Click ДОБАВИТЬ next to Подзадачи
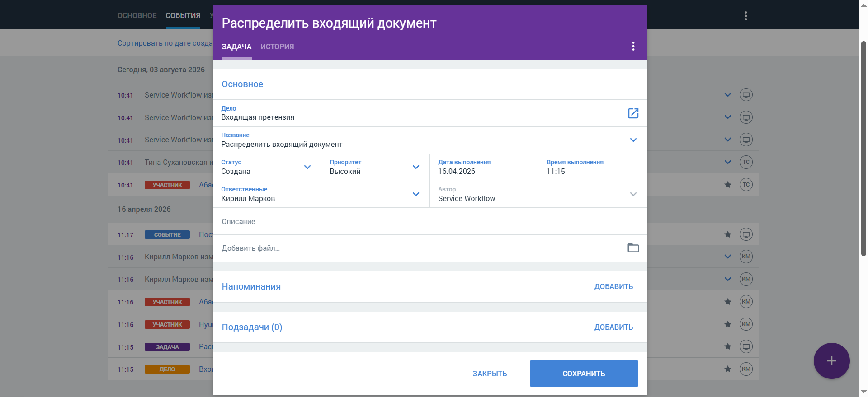868x397 pixels. (613, 327)
